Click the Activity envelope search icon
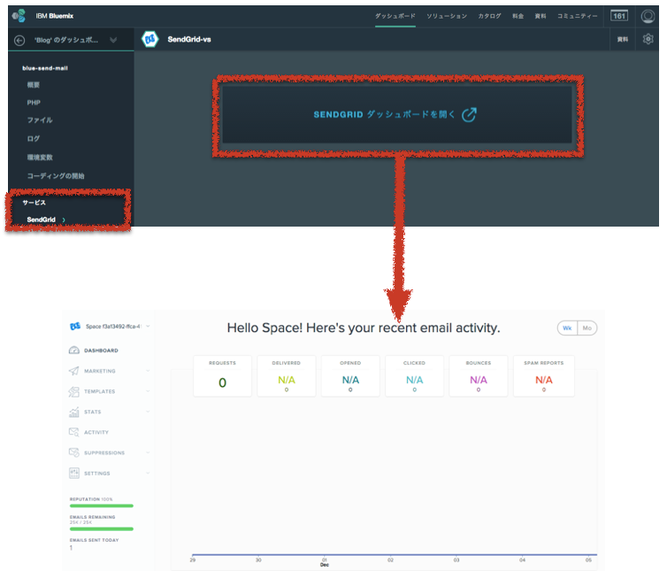The height and width of the screenshot is (578, 667). 74,432
